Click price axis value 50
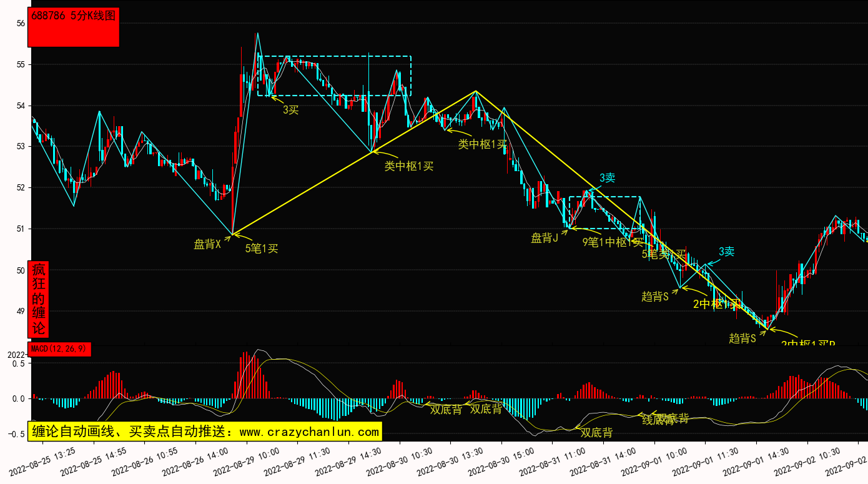This screenshot has width=868, height=484. coord(21,270)
